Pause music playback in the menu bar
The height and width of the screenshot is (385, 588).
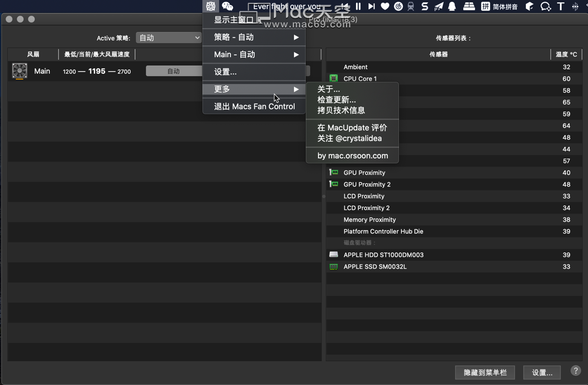(358, 6)
